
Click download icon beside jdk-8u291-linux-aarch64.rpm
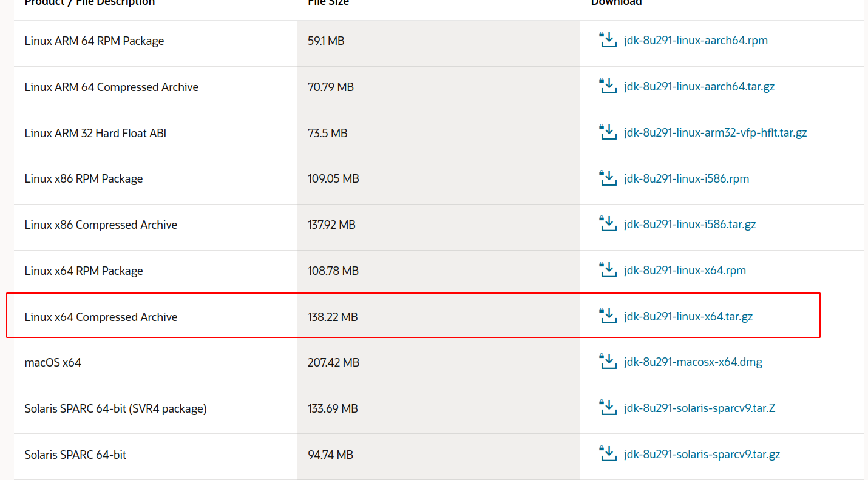point(608,40)
